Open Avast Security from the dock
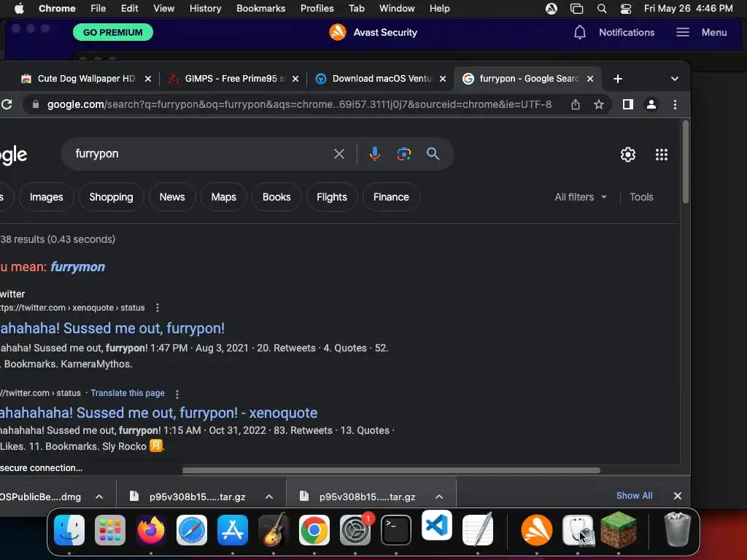The height and width of the screenshot is (560, 747). pos(537,529)
